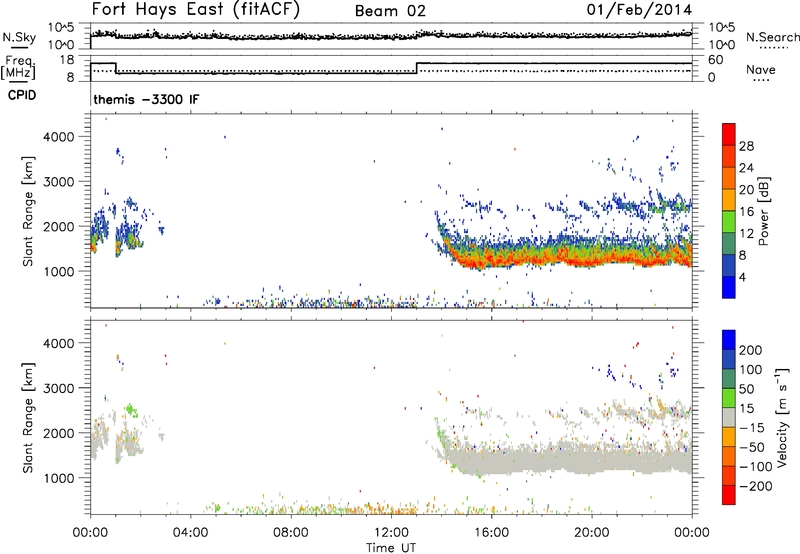The width and height of the screenshot is (800, 554).
Task: Click the '1000' tick on the velocity panel
Action: point(59,478)
